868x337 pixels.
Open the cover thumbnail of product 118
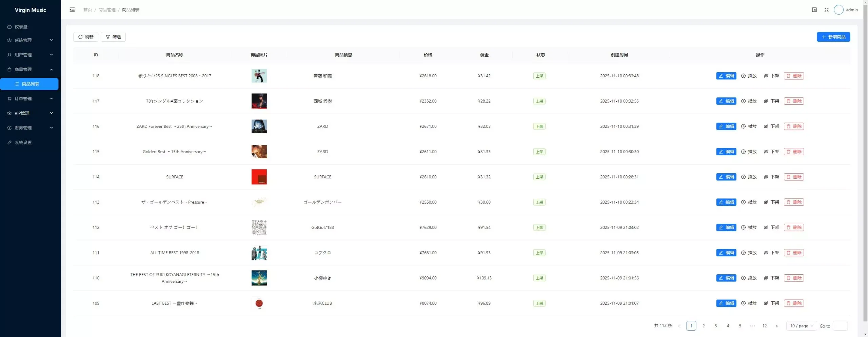tap(259, 76)
